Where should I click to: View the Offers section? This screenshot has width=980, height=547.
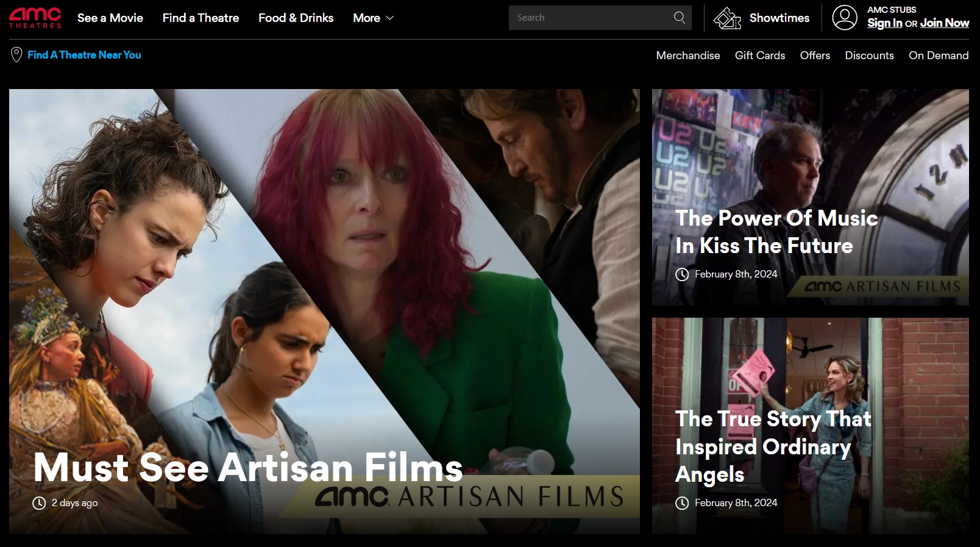coord(815,55)
